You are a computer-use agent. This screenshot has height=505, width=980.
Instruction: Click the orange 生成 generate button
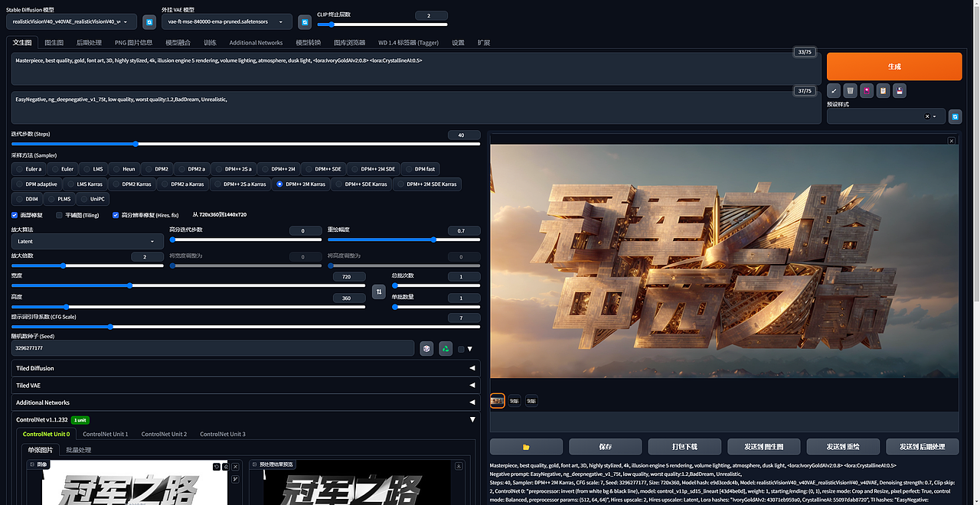point(894,67)
